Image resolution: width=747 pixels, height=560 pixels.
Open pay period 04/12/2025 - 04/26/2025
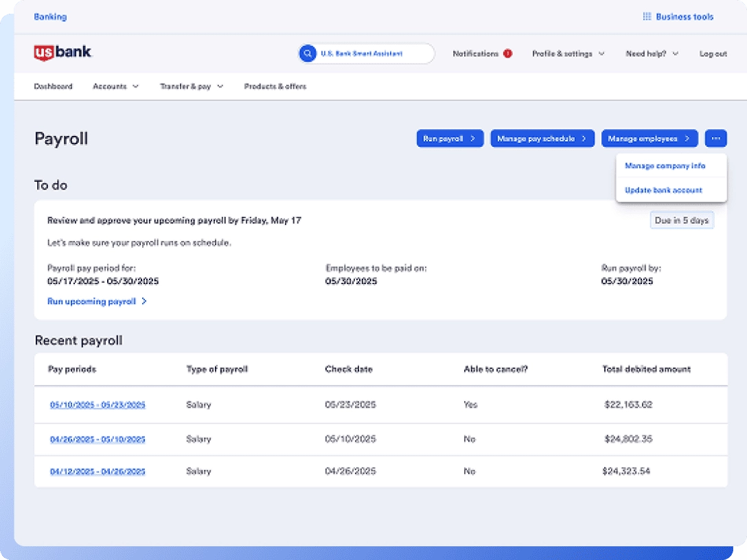(97, 471)
